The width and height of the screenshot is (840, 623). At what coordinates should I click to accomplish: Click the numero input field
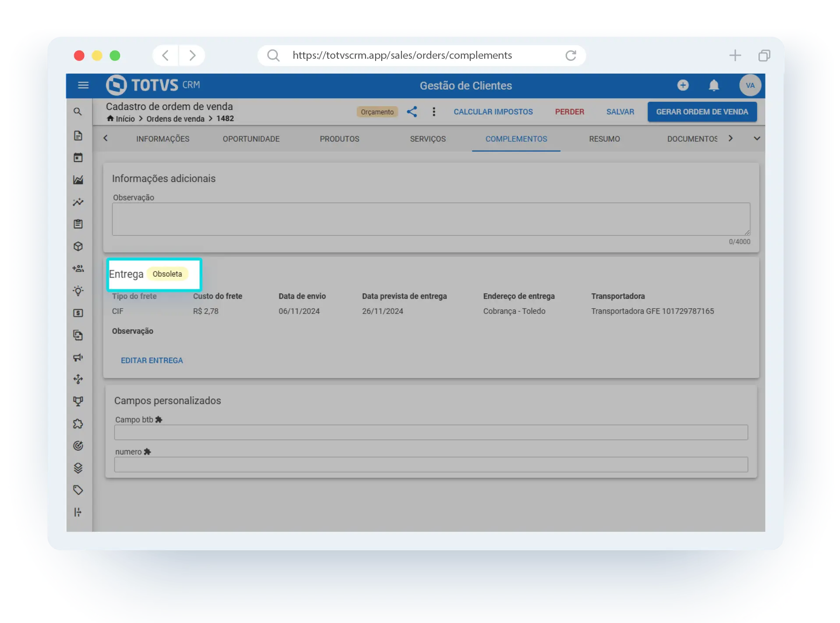point(431,465)
